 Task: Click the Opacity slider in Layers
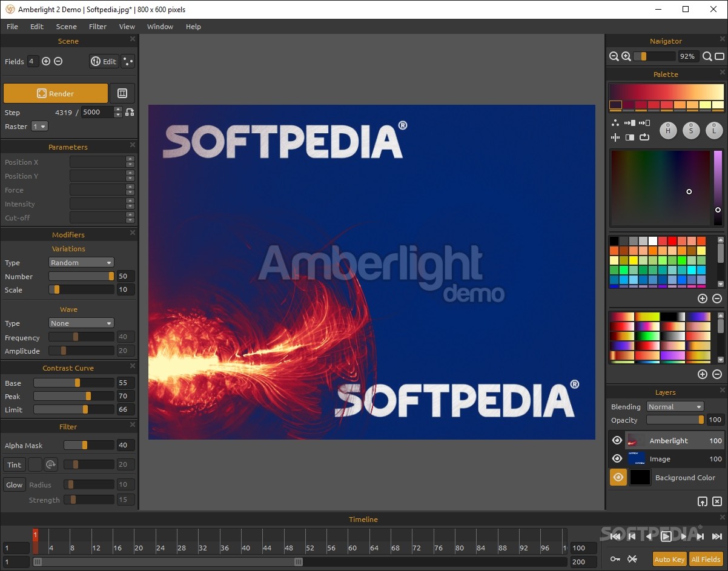[675, 420]
